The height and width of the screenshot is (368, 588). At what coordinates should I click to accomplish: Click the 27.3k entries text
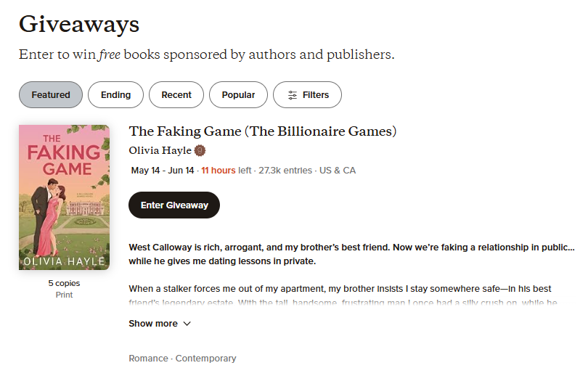tap(285, 171)
